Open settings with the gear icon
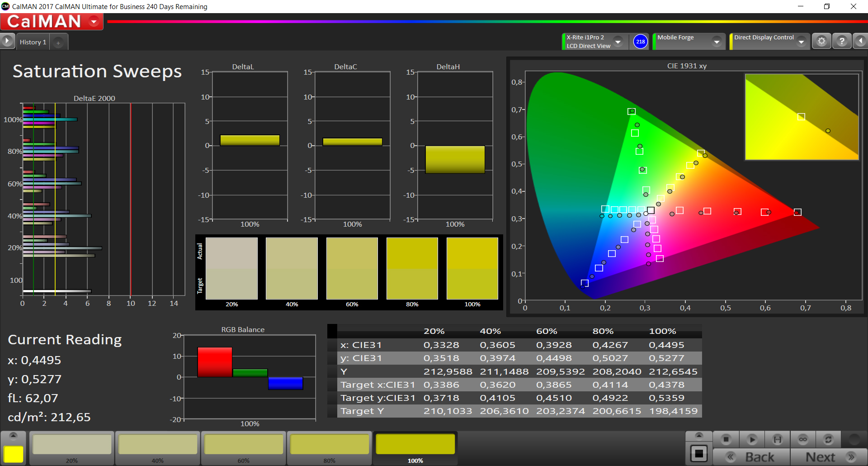 point(821,42)
